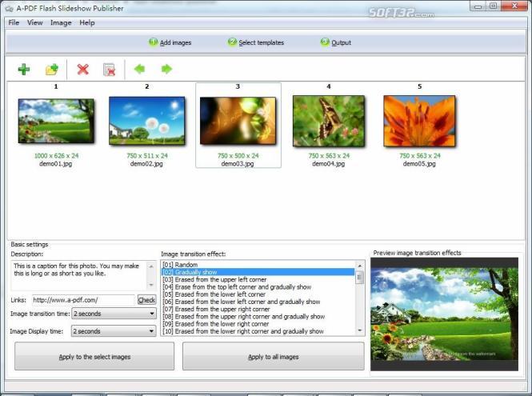Image resolution: width=532 pixels, height=396 pixels.
Task: Select the [01] Random transition effect
Action: coord(258,264)
